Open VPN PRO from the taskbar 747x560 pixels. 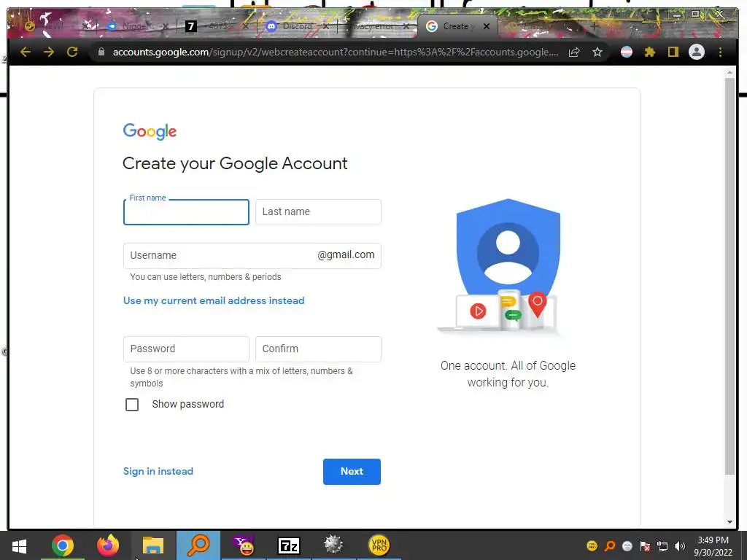point(379,545)
